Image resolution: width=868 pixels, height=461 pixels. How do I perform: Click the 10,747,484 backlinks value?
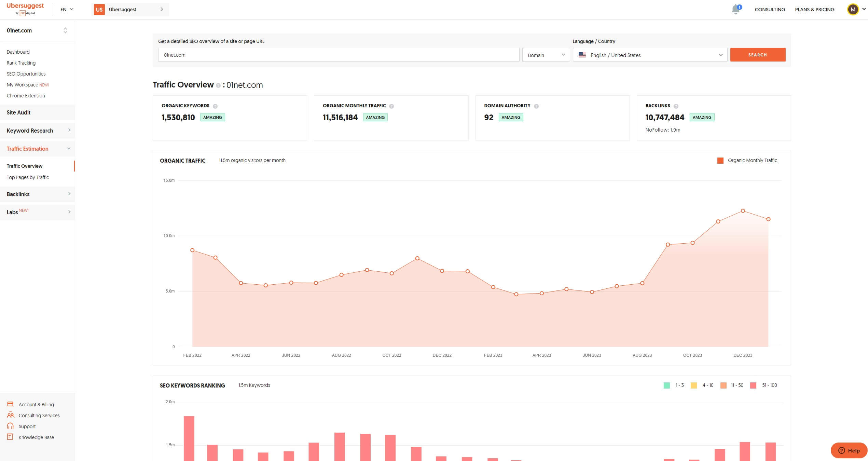664,118
